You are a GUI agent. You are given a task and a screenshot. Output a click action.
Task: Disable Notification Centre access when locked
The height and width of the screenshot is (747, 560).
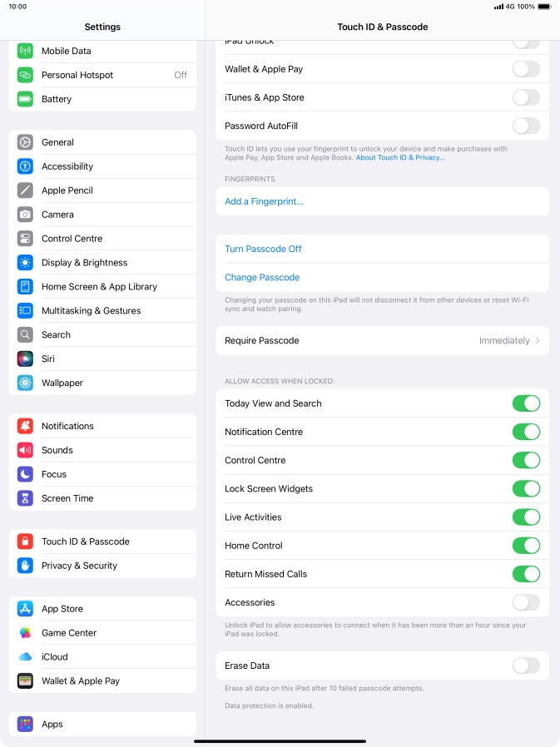click(526, 432)
